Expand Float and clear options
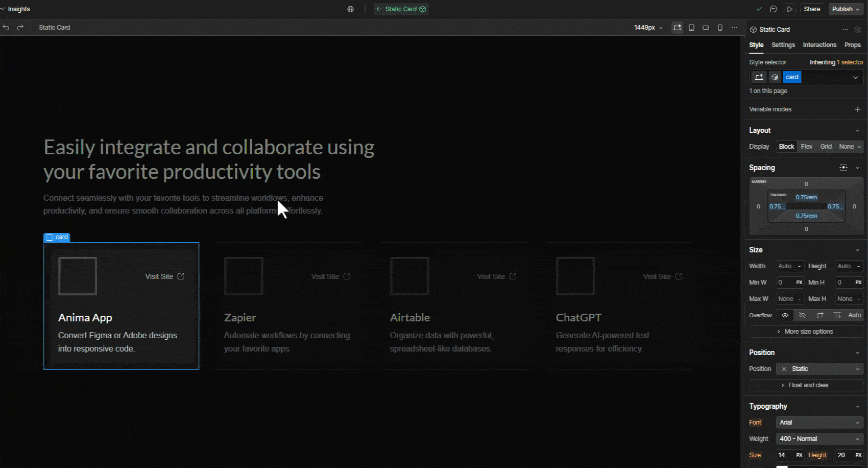The image size is (868, 468). [806, 385]
